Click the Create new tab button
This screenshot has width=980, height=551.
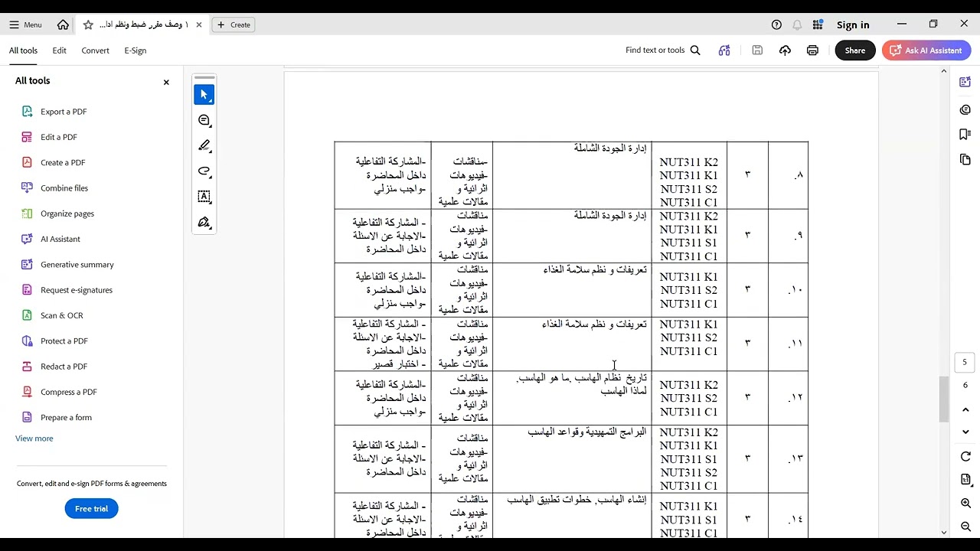[x=234, y=24]
